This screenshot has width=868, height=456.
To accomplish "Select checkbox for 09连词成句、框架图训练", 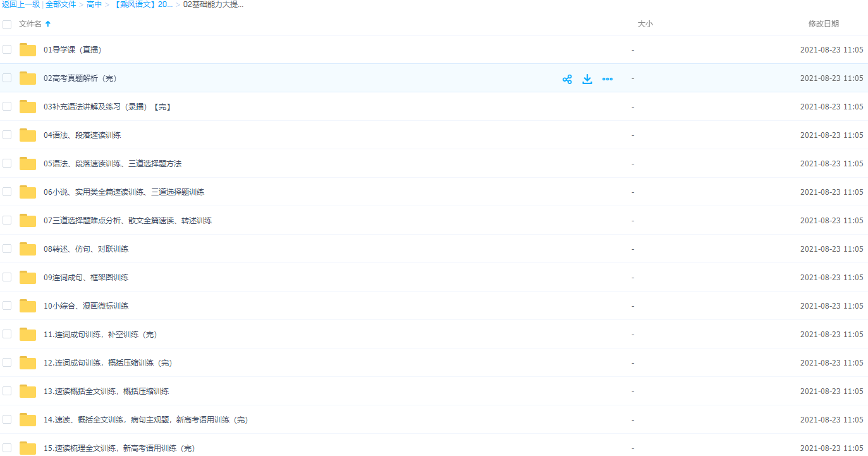I will coord(7,278).
